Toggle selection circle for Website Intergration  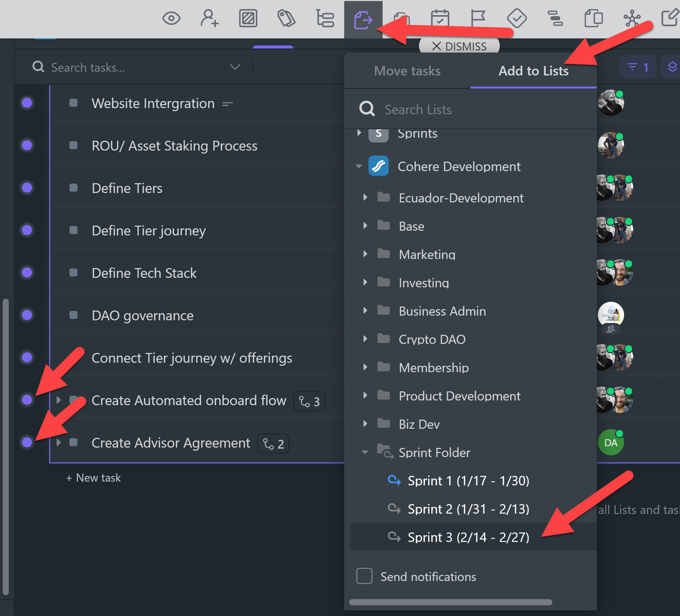click(x=27, y=103)
